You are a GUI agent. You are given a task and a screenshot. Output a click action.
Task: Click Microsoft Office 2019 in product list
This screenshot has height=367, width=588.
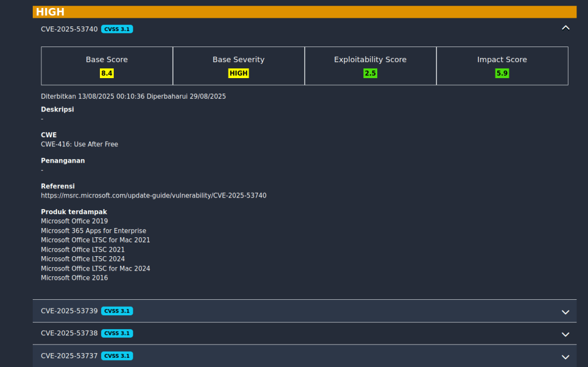[74, 221]
